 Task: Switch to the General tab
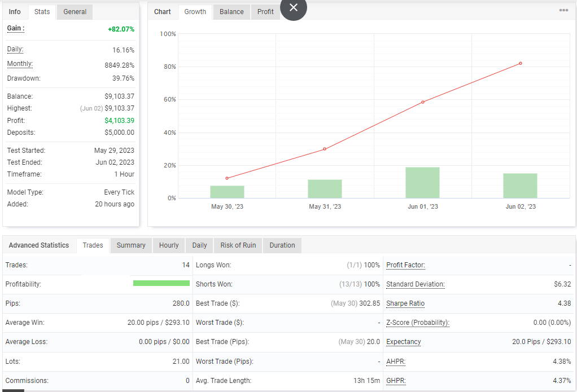[75, 12]
